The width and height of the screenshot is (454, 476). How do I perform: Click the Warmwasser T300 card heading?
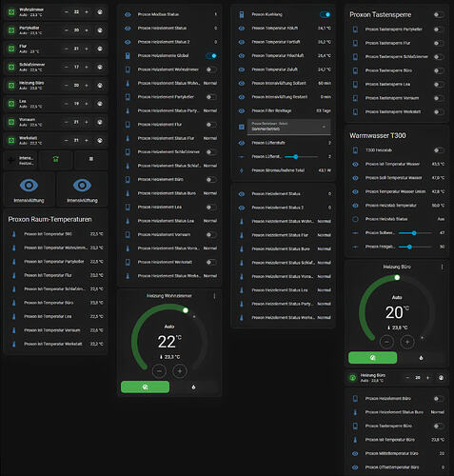(x=378, y=136)
